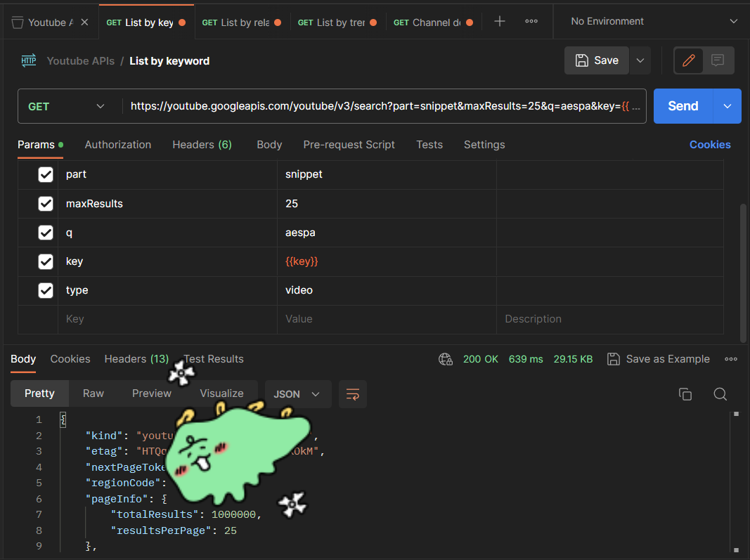Click the HTTP request type icon
Image resolution: width=750 pixels, height=560 pixels.
[x=29, y=60]
